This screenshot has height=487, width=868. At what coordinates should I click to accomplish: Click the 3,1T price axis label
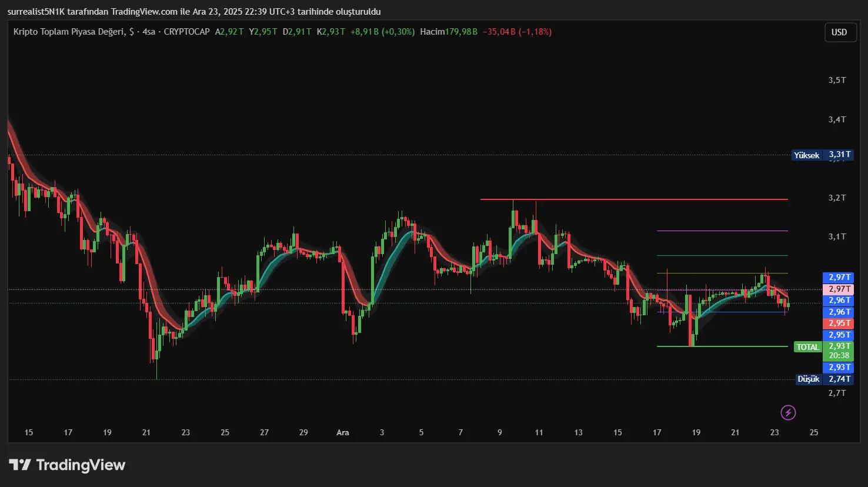click(837, 236)
